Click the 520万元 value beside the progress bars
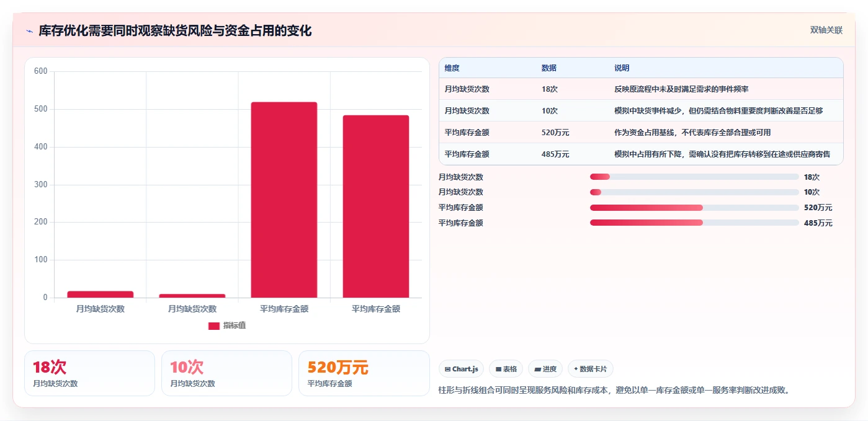This screenshot has width=868, height=421. 818,208
